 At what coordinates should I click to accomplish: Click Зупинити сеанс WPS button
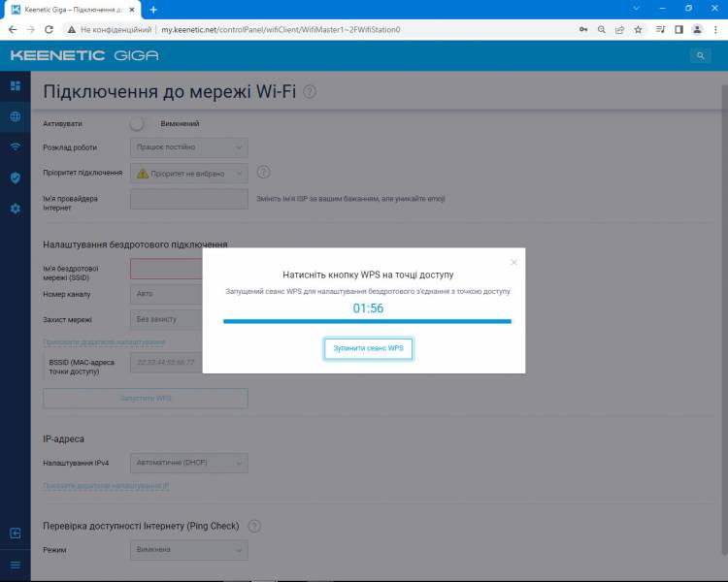368,348
